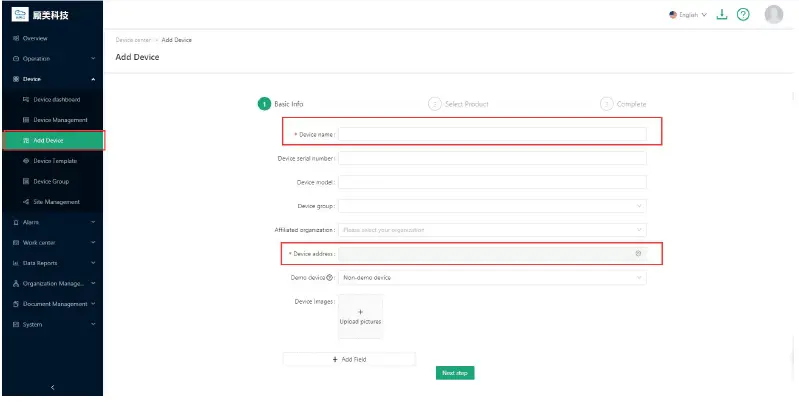
Task: Open Device Group page
Action: click(x=51, y=181)
